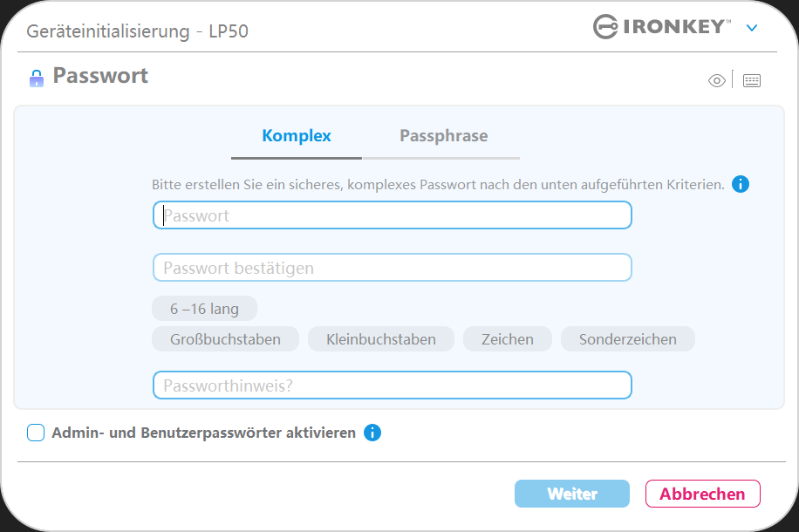Image resolution: width=799 pixels, height=532 pixels.
Task: Click the '6–16 lang' criteria chip
Action: (204, 309)
